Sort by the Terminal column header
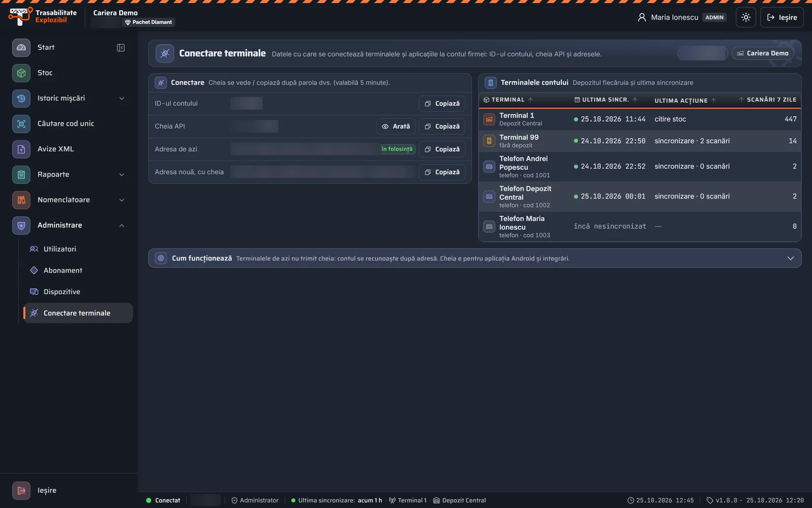The width and height of the screenshot is (812, 508). click(x=508, y=100)
